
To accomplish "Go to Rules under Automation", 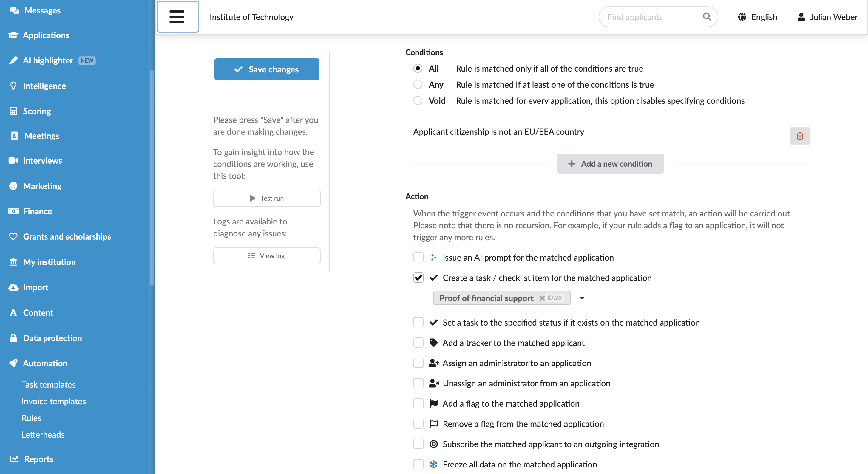I will coord(31,418).
